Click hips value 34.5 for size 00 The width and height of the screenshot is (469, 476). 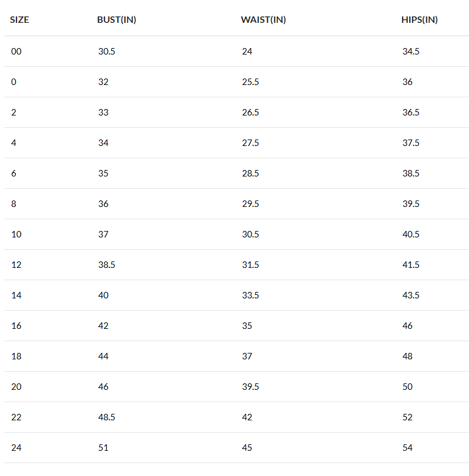click(411, 52)
